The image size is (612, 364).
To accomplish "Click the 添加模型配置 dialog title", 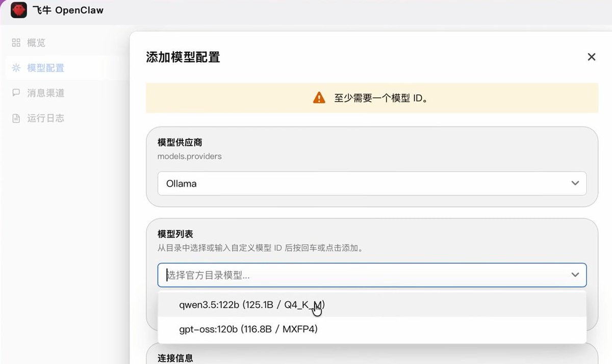I will tap(183, 57).
